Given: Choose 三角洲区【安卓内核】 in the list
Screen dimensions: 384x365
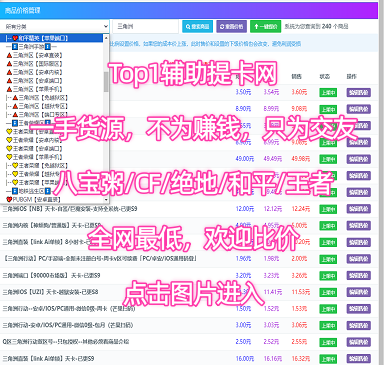Looking at the screenshot, I should point(52,72).
